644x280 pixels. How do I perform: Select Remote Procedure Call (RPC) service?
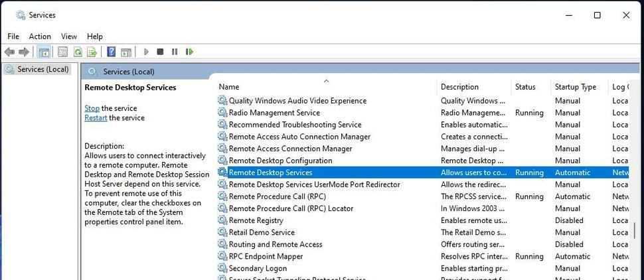(278, 196)
